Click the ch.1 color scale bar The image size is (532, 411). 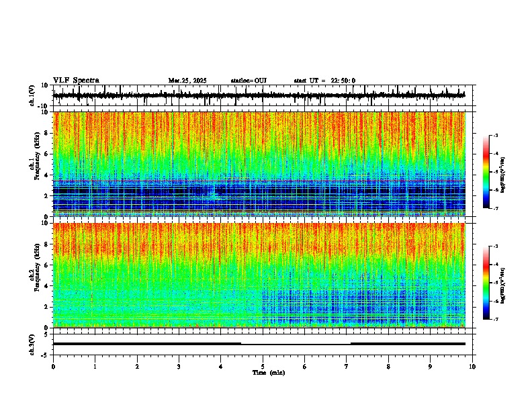pos(486,172)
